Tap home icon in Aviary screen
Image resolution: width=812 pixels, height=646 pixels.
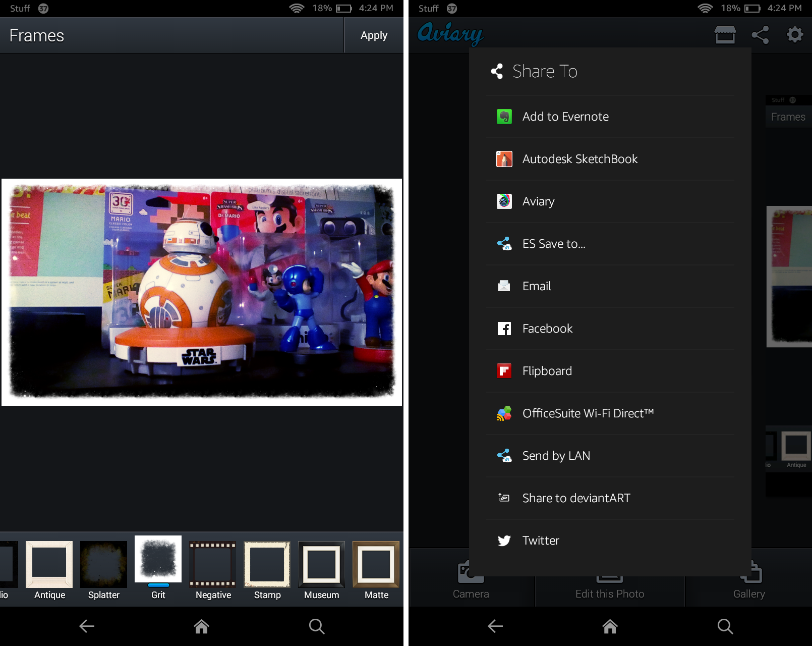(610, 626)
